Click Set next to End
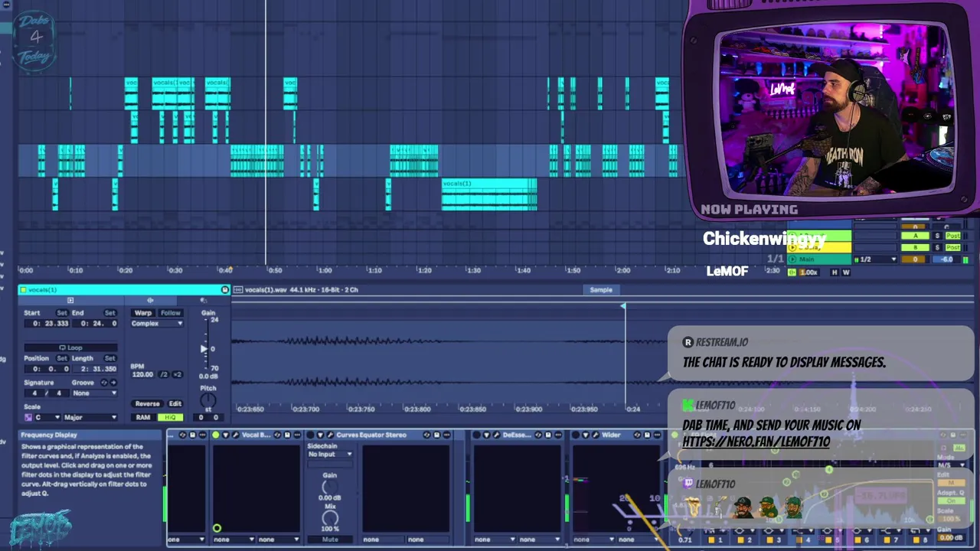This screenshot has height=551, width=980. (110, 313)
